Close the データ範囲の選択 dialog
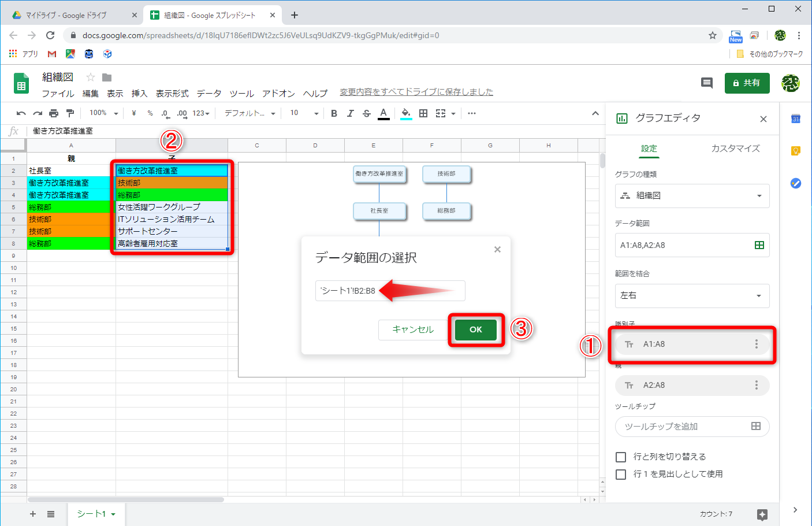Image resolution: width=812 pixels, height=526 pixels. tap(497, 250)
